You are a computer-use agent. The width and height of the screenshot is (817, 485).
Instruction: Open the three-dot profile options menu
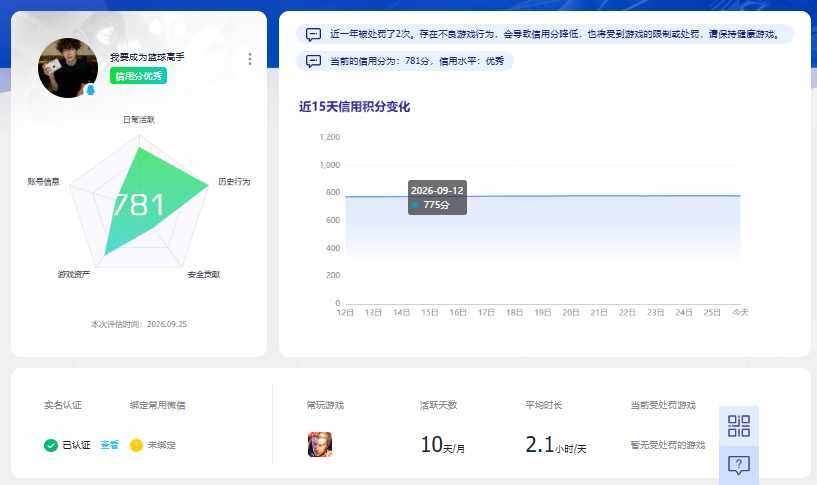click(250, 59)
